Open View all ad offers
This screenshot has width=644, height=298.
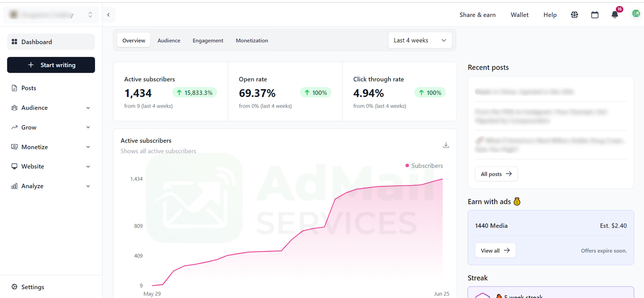[495, 251]
